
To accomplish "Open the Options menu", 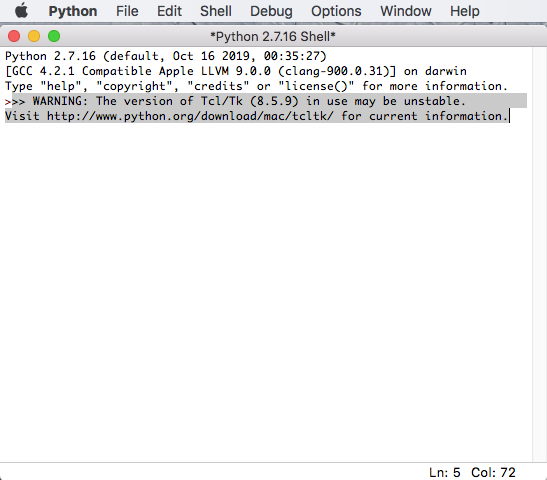I will pos(336,11).
